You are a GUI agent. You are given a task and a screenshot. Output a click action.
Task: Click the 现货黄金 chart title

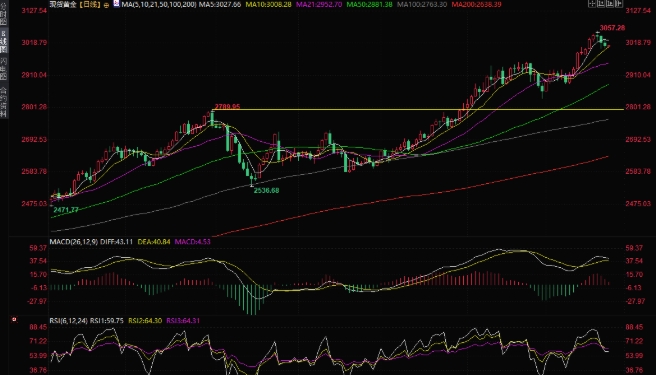pos(63,5)
